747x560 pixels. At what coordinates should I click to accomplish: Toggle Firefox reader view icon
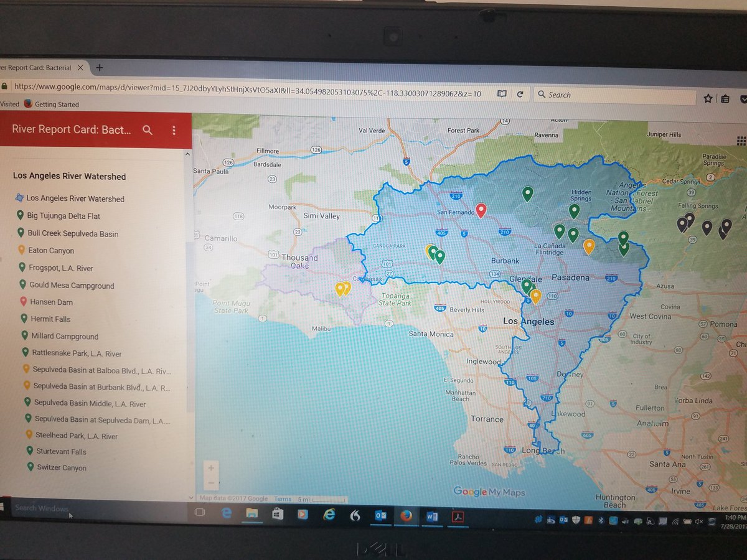502,94
